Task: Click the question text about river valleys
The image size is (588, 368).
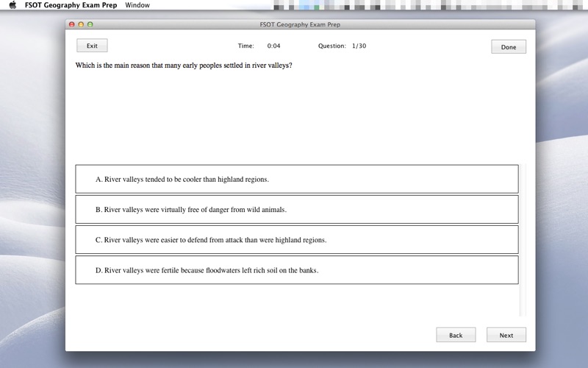Action: click(184, 66)
